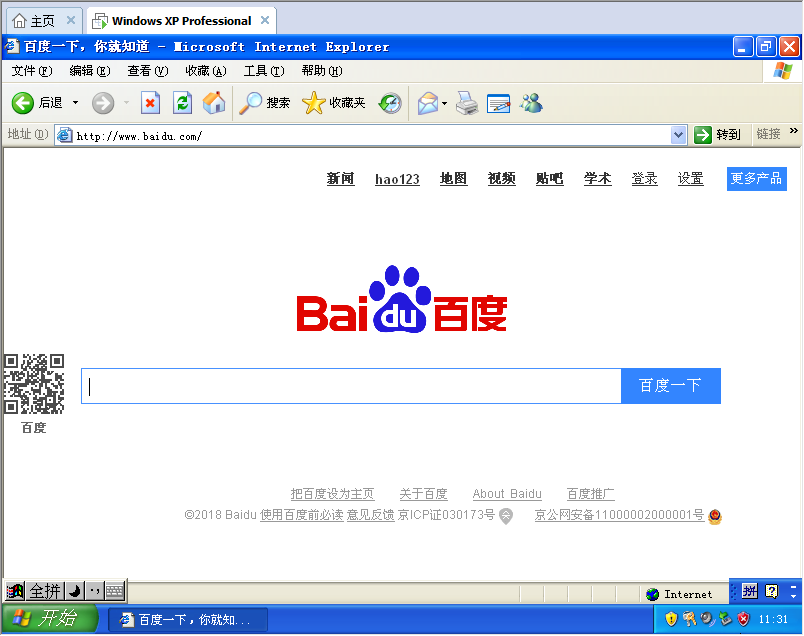
Task: Open the 新闻 link
Action: pos(340,178)
